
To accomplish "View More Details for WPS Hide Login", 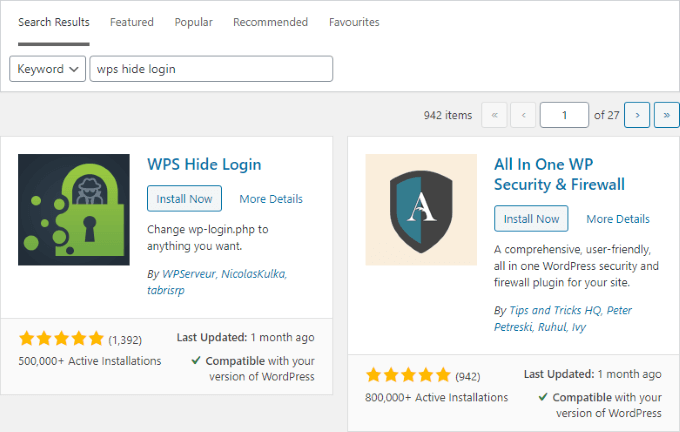I will [271, 199].
